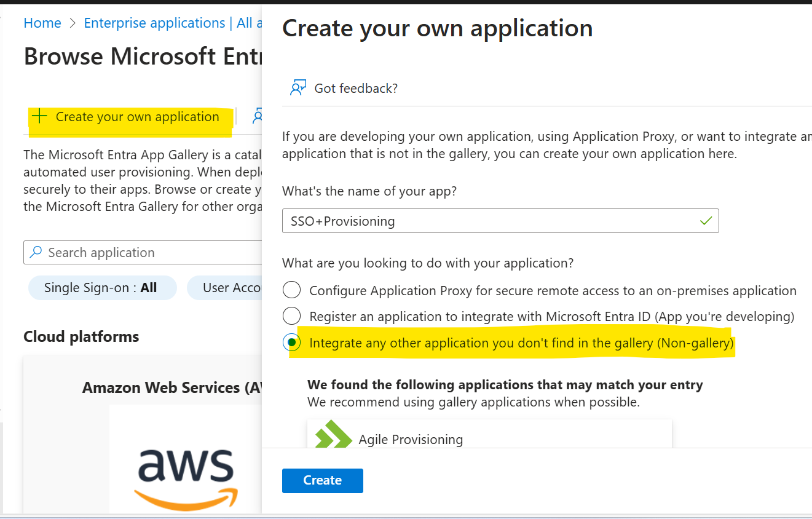The height and width of the screenshot is (519, 812).
Task: Click the green checkmark in the app name field
Action: tap(706, 221)
